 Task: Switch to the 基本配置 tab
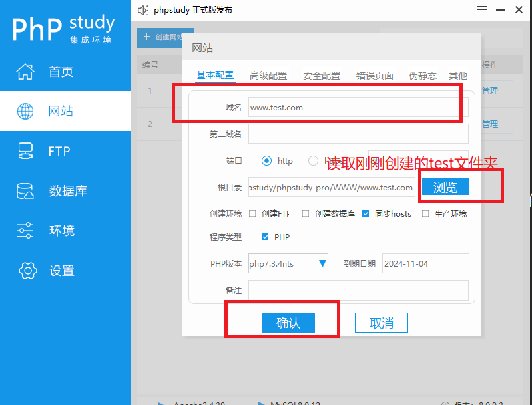(215, 75)
